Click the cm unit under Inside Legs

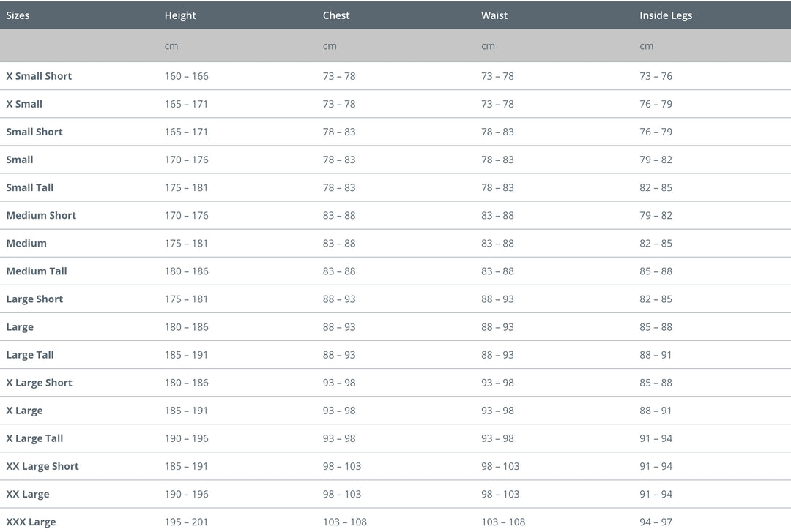[646, 46]
